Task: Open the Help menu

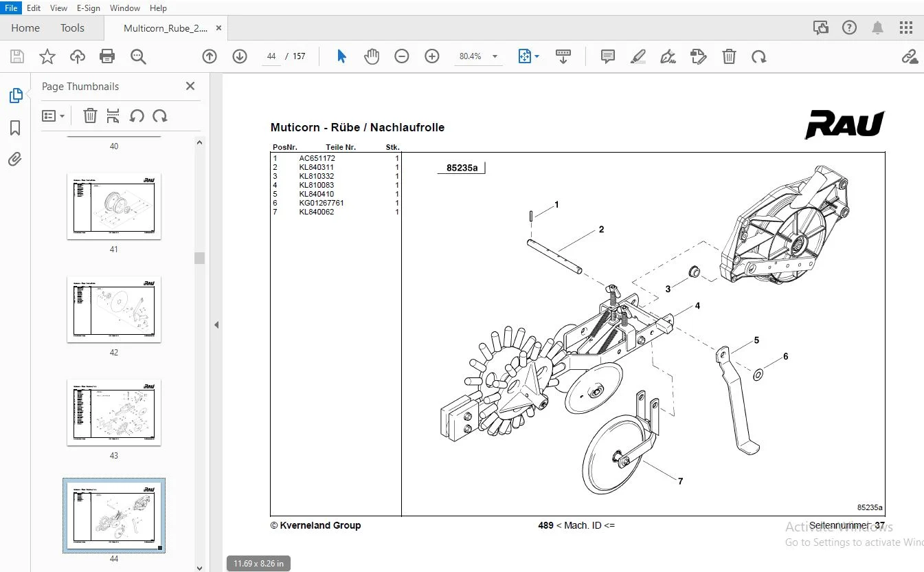Action: 158,8
